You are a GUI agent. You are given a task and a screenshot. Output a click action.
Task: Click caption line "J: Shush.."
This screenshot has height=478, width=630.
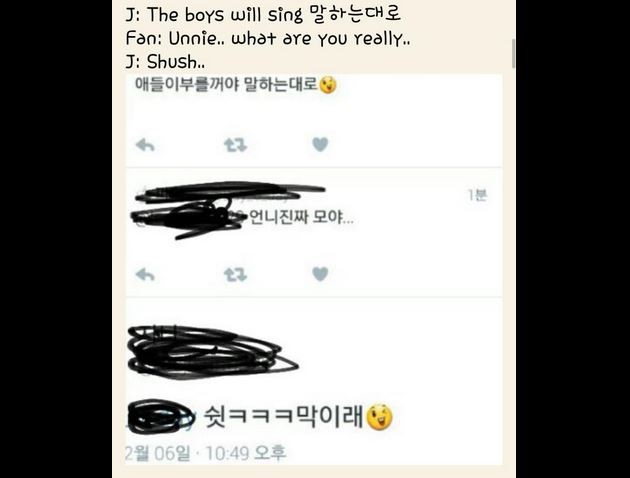pyautogui.click(x=165, y=62)
